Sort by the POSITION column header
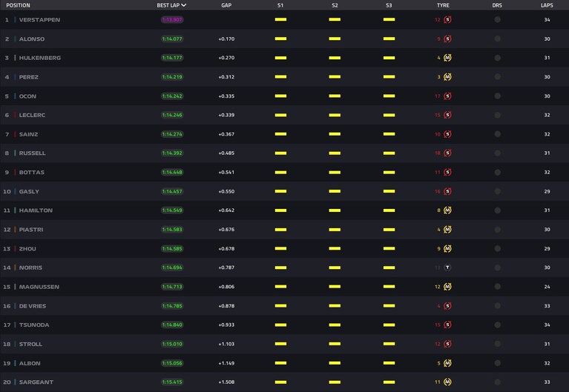Image resolution: width=569 pixels, height=392 pixels. pos(18,5)
